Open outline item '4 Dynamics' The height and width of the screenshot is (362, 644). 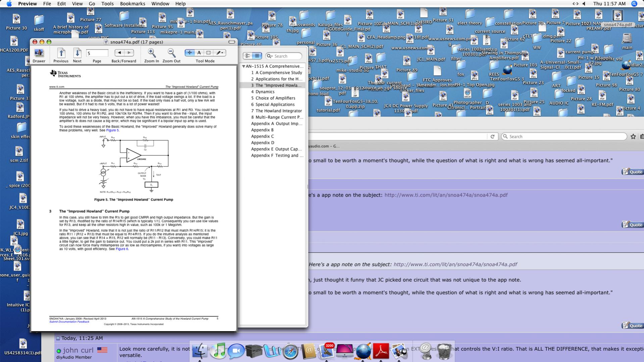click(x=263, y=92)
